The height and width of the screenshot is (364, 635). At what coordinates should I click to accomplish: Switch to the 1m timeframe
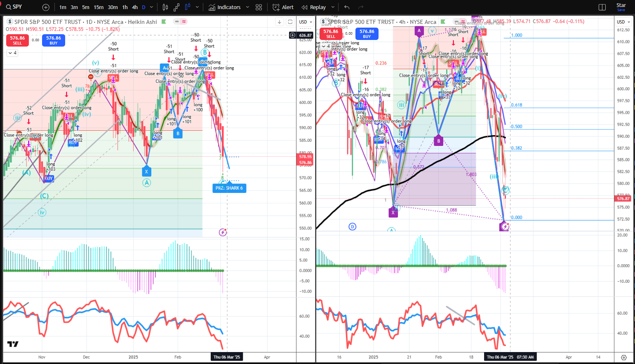pos(63,7)
